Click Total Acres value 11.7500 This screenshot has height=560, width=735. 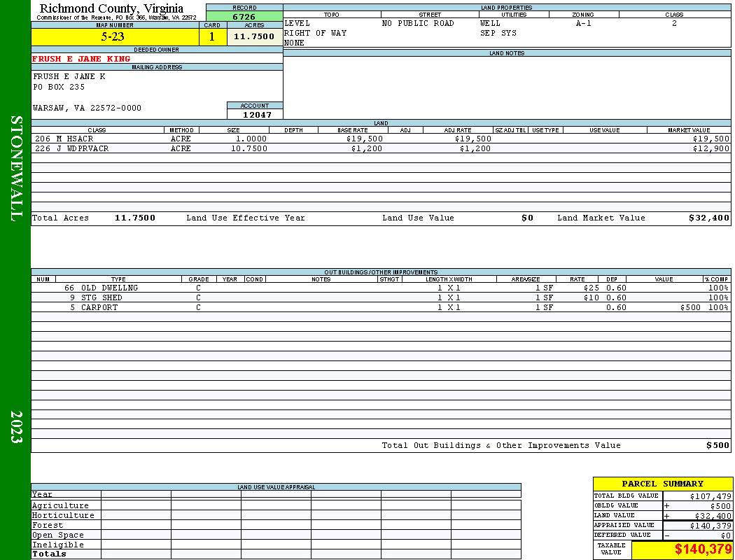coord(135,218)
